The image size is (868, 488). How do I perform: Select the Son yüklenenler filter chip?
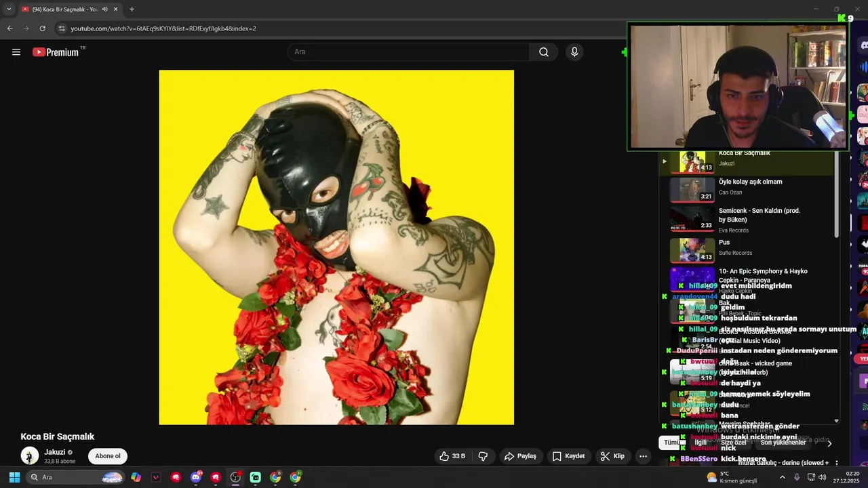(x=783, y=443)
